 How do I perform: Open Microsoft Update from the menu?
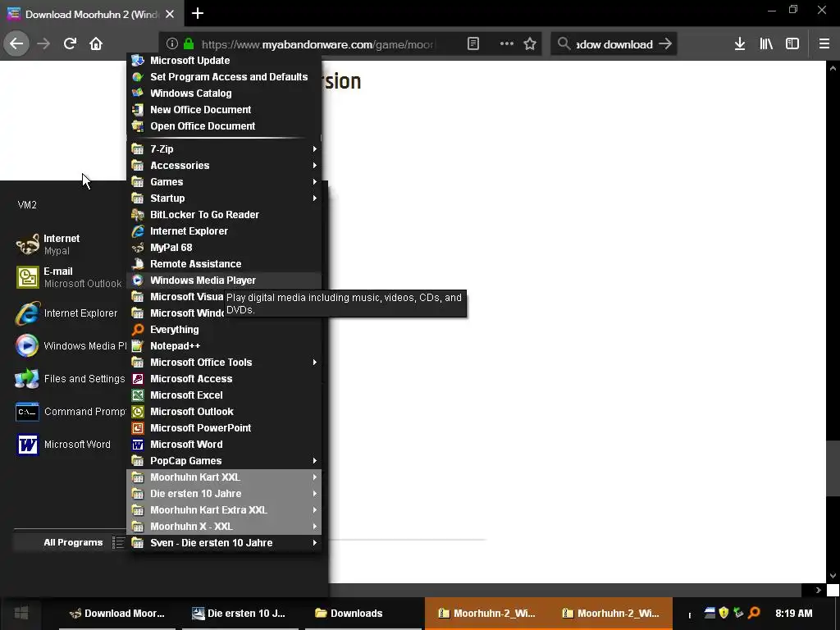click(224, 61)
